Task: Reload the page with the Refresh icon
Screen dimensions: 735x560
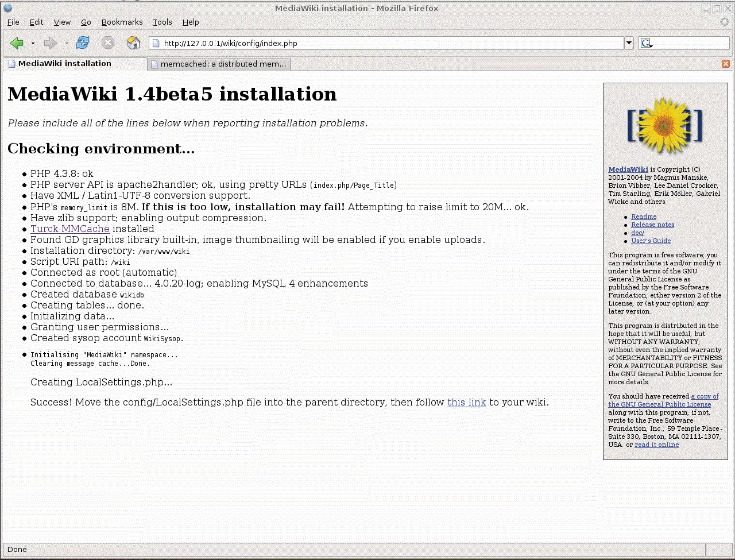Action: tap(83, 43)
